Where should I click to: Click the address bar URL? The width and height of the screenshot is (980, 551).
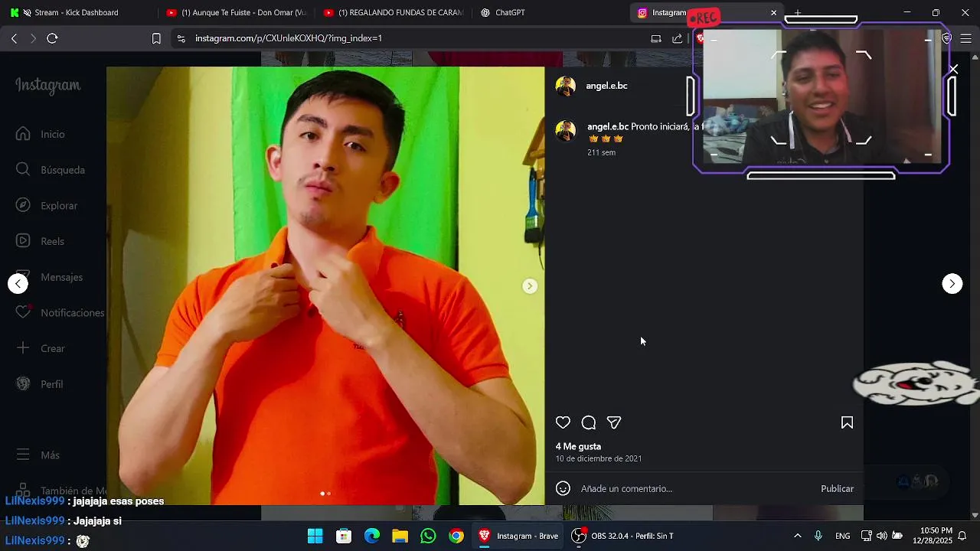tap(289, 38)
